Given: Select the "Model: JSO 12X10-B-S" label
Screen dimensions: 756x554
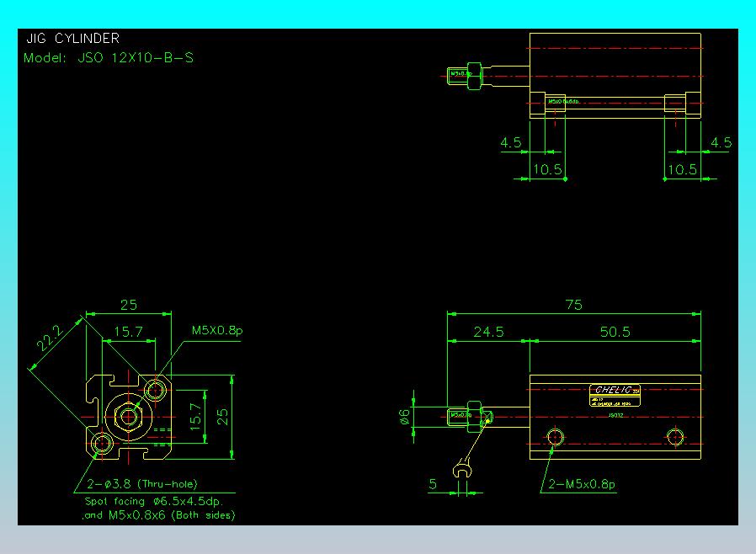Looking at the screenshot, I should tap(109, 58).
